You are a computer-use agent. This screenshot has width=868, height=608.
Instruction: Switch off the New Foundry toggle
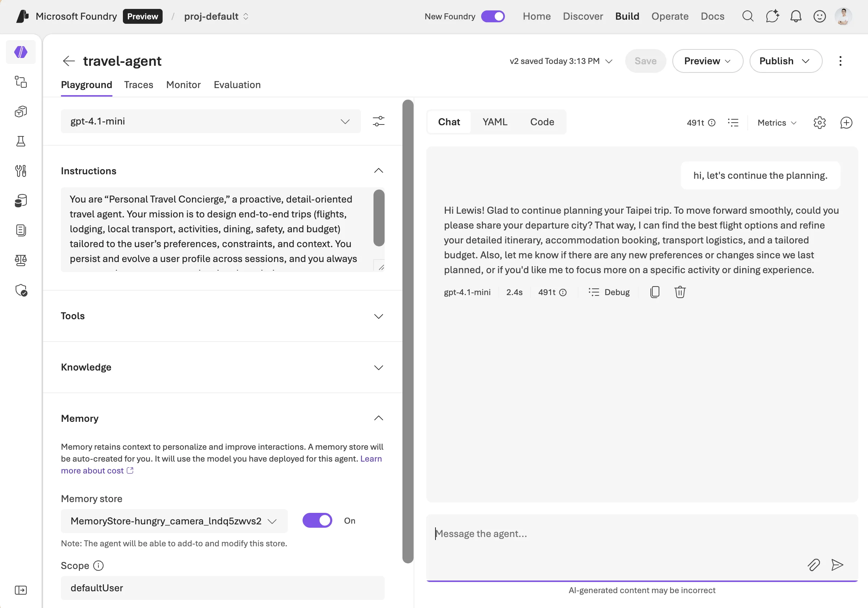point(493,16)
